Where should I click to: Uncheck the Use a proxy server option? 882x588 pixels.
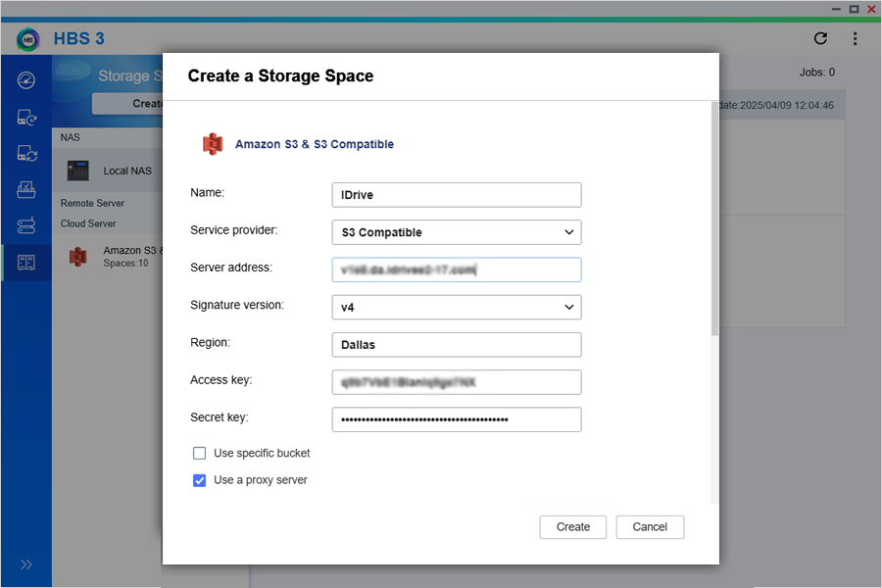[x=200, y=480]
